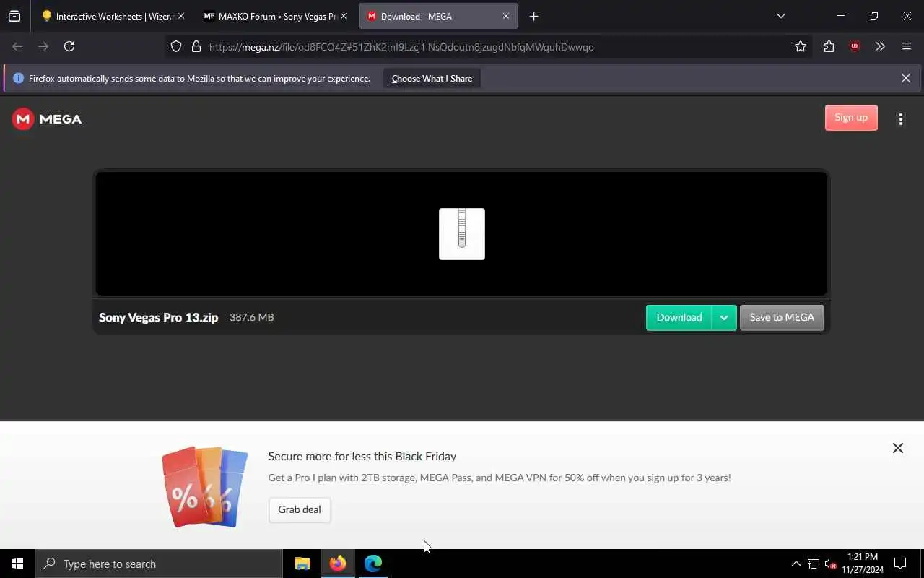
Task: Bookmark this page with star icon
Action: point(800,46)
